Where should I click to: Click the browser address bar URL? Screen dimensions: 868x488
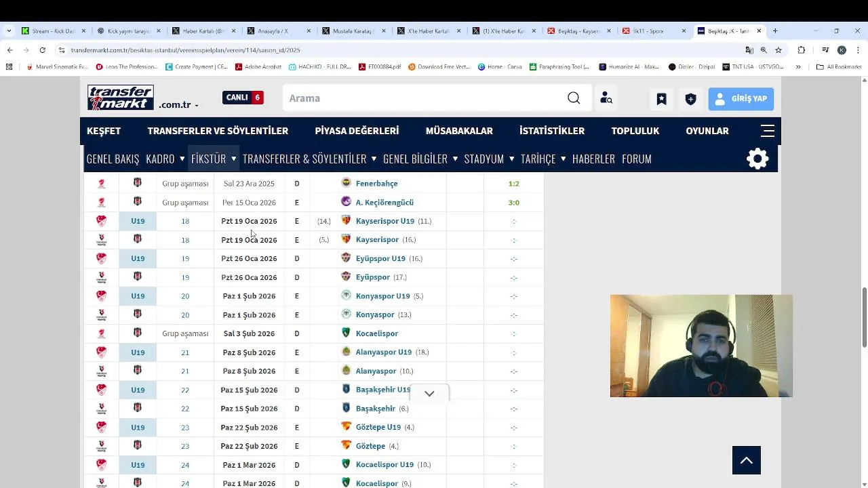185,50
